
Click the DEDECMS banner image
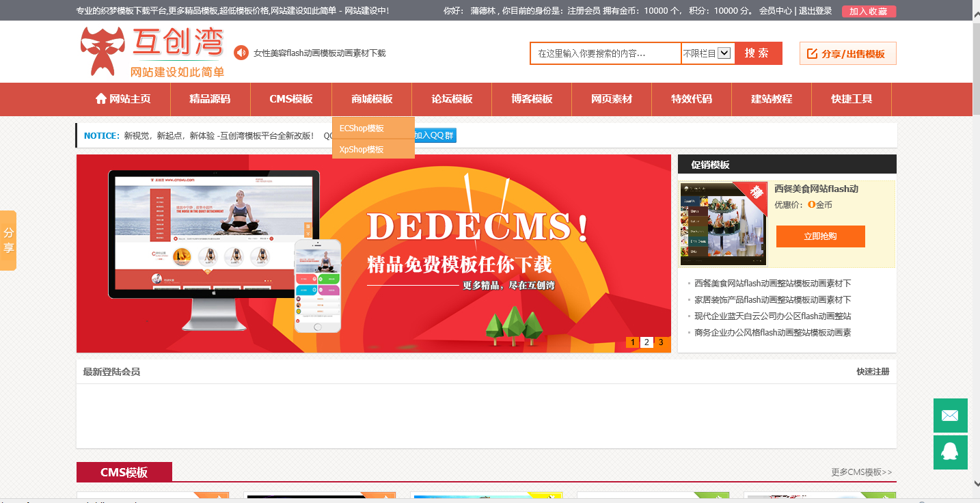click(x=374, y=254)
